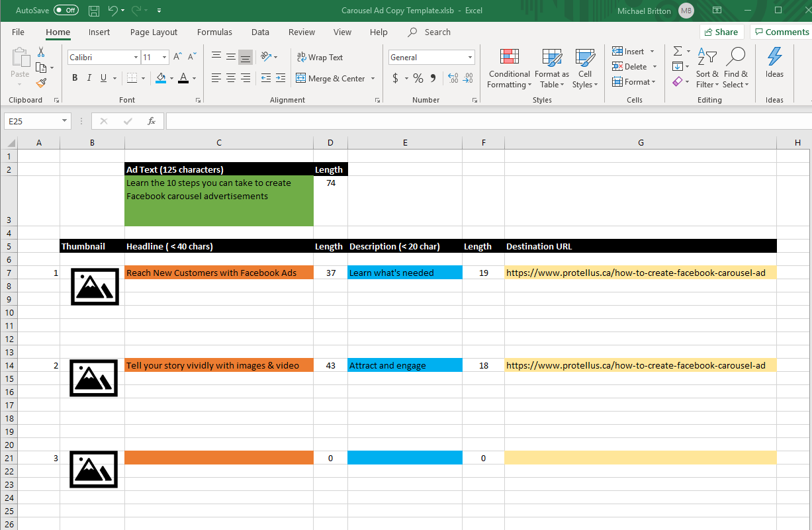Open the General number format dropdown
The height and width of the screenshot is (530, 812).
pos(471,58)
